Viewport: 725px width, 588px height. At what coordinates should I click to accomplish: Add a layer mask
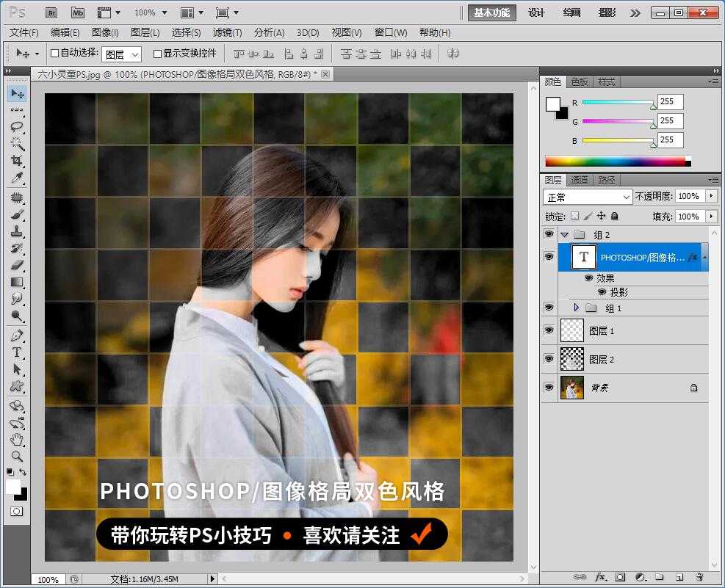(x=620, y=577)
